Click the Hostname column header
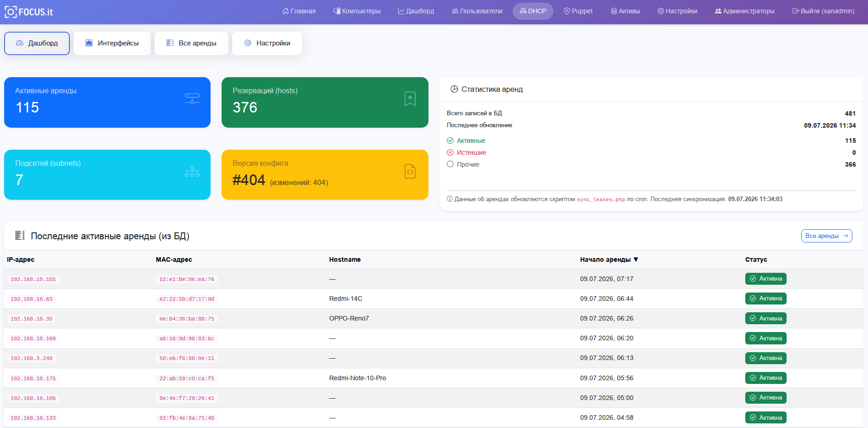 [x=345, y=259]
